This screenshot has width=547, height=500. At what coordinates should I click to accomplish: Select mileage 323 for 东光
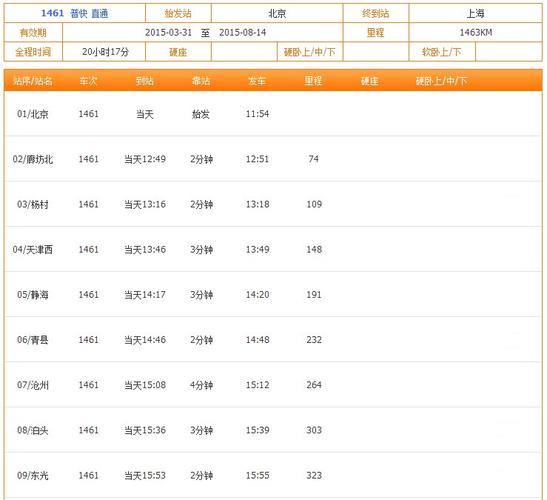314,475
